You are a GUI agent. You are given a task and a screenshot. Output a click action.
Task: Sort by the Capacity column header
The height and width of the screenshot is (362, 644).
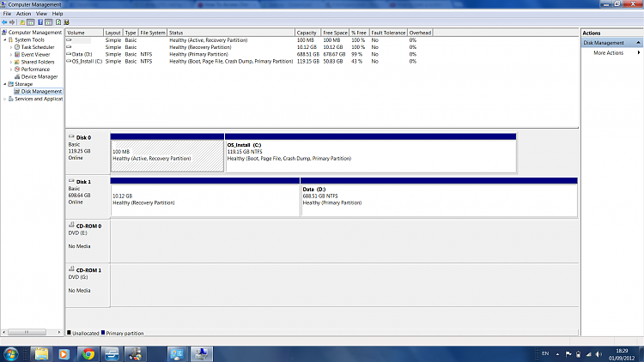[x=307, y=33]
